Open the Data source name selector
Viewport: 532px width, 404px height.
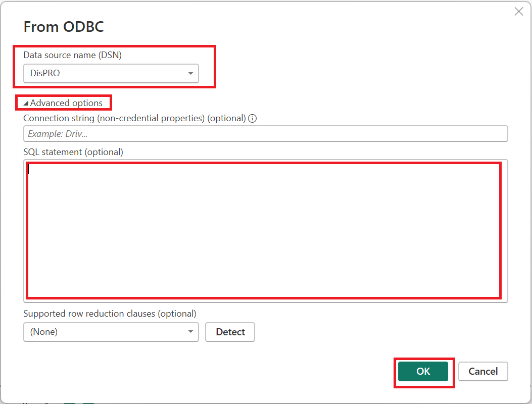[111, 73]
